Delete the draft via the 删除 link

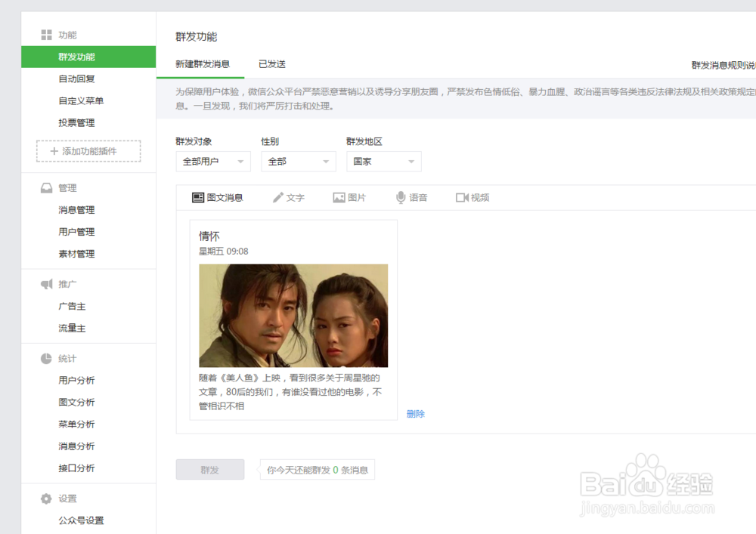click(414, 414)
